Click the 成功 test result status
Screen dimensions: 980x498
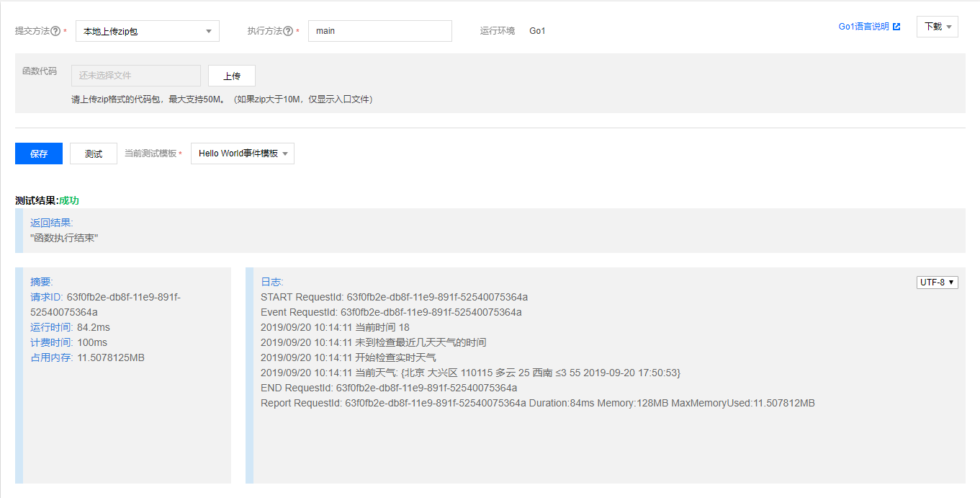[x=69, y=200]
